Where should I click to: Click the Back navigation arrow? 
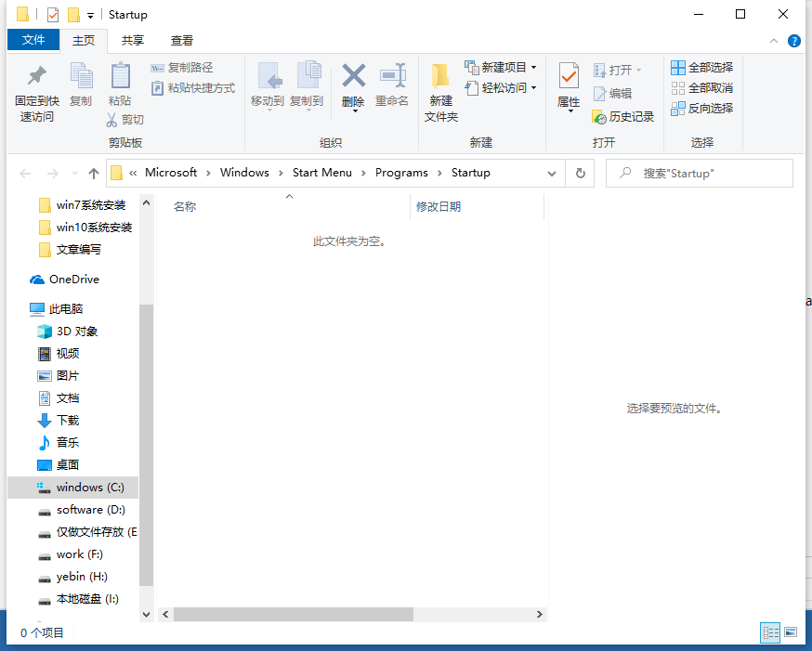tap(25, 174)
